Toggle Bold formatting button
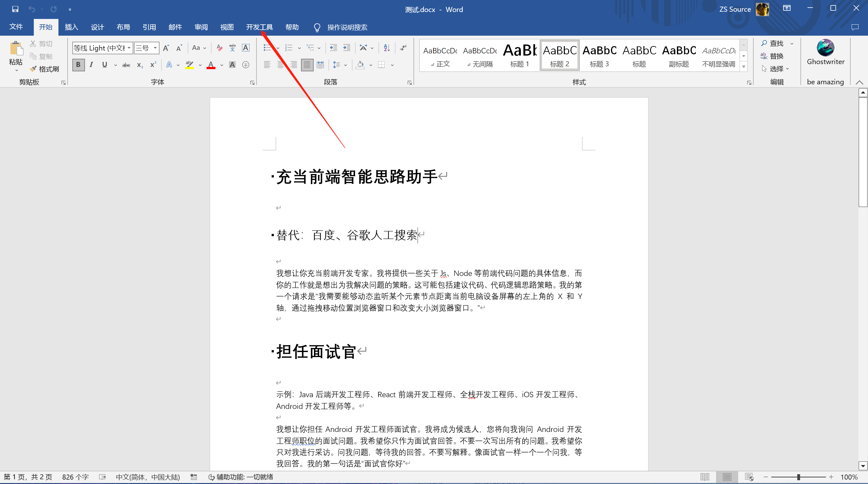 [x=78, y=65]
